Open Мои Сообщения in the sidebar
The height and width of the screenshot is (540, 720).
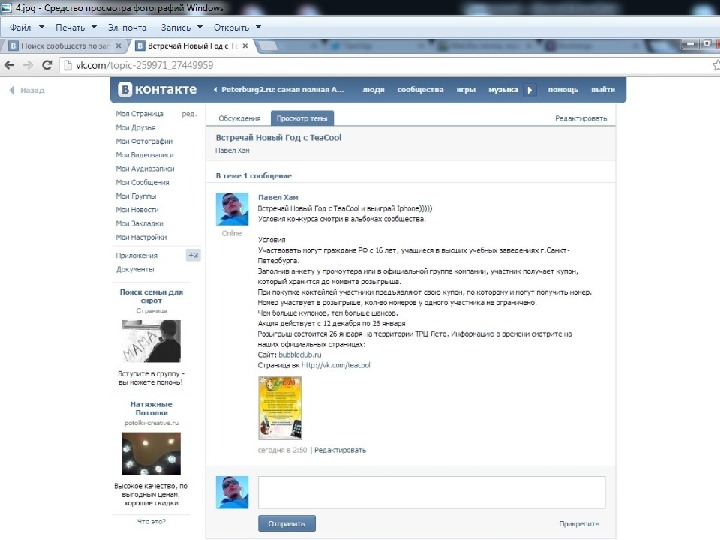[142, 182]
